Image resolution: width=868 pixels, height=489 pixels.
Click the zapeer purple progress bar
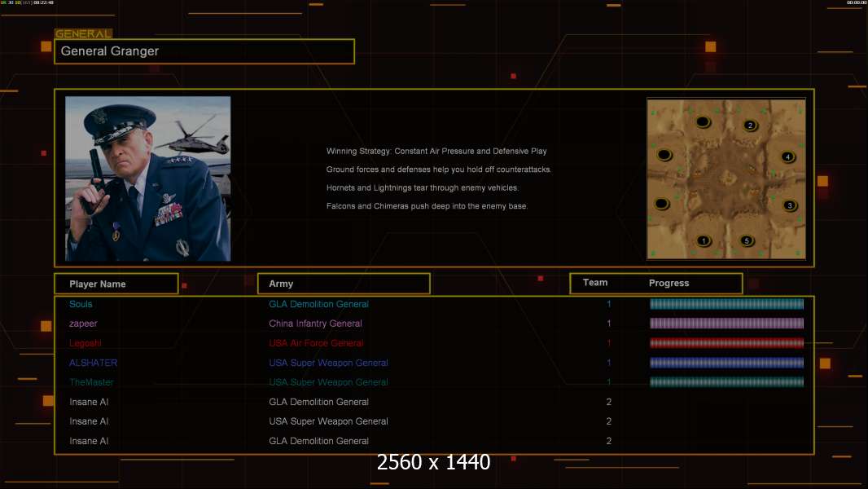(x=726, y=324)
